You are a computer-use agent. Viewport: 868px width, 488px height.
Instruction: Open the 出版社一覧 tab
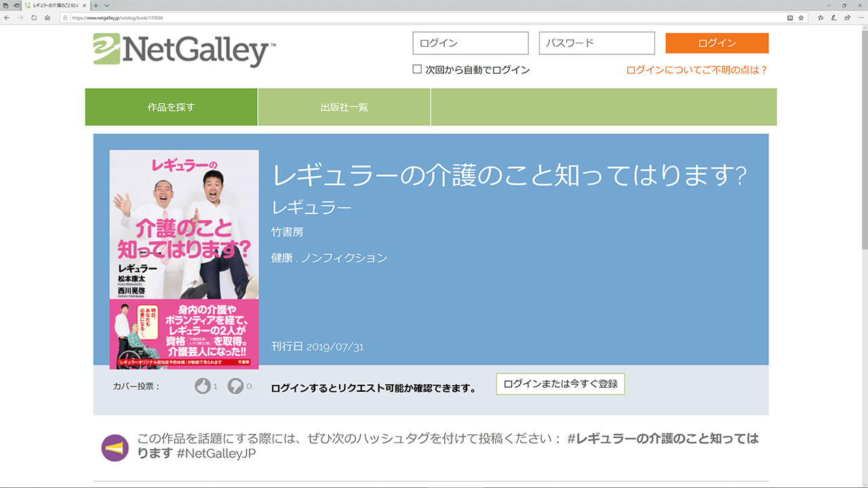click(344, 107)
